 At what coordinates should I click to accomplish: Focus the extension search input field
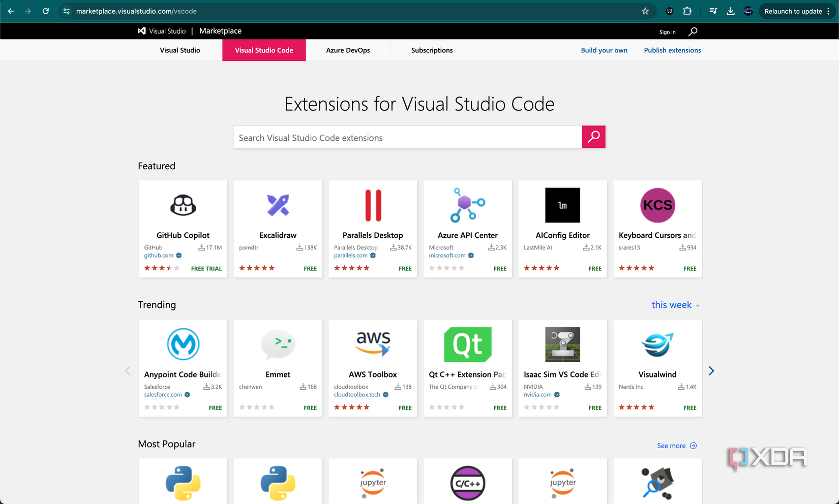407,137
